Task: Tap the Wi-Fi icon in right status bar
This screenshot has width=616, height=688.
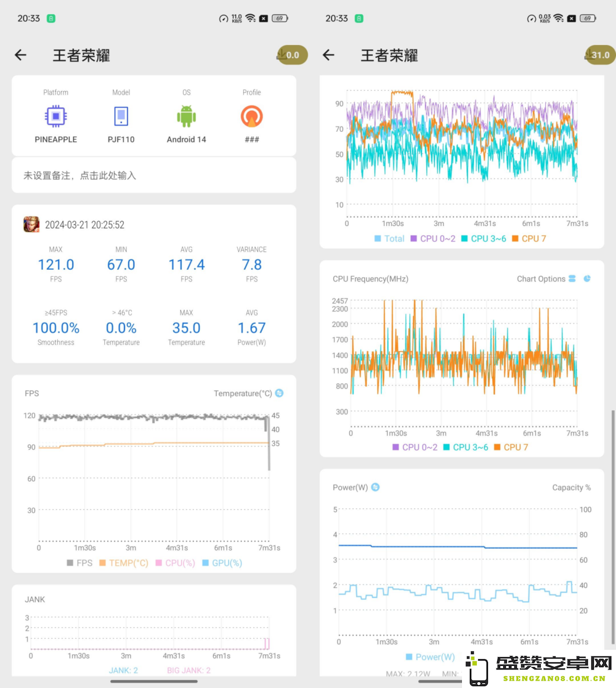Action: [x=559, y=18]
